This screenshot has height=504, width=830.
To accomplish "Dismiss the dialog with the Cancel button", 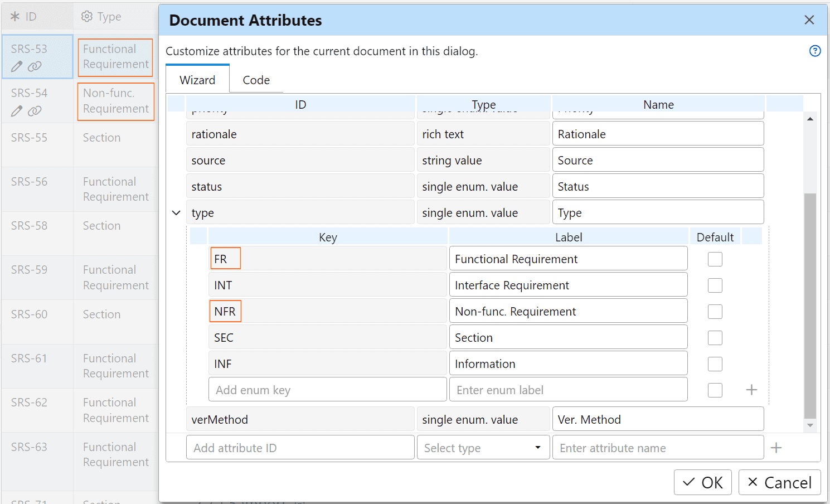I will coord(779,482).
